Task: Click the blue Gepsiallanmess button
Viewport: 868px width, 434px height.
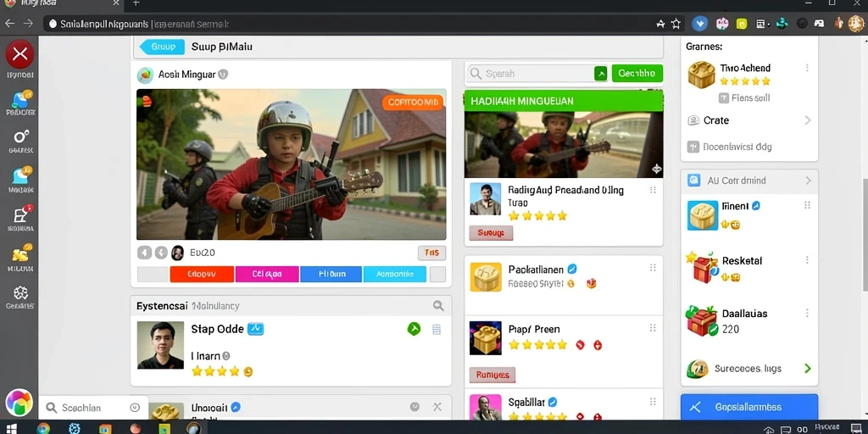Action: 749,407
